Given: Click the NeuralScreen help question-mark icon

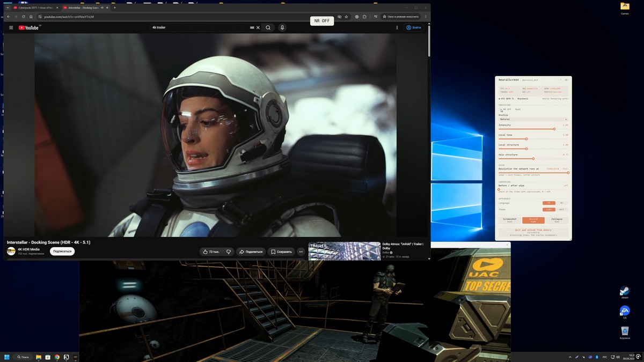Looking at the screenshot, I should pyautogui.click(x=560, y=80).
